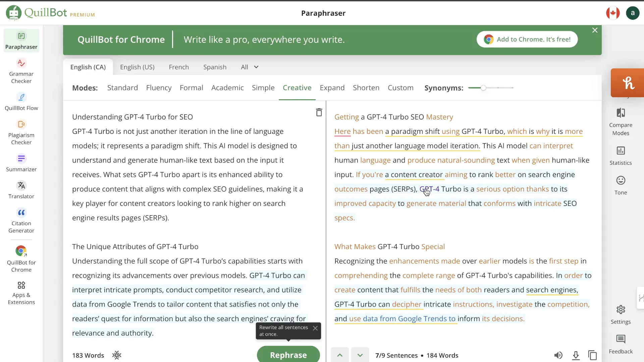644x362 pixels.
Task: Click the orange Honey extension button
Action: (x=628, y=83)
